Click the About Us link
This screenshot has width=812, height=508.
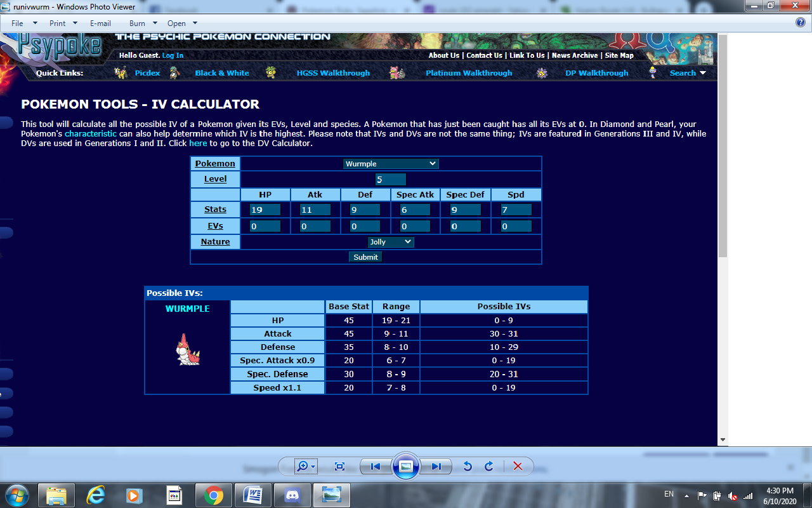[443, 55]
